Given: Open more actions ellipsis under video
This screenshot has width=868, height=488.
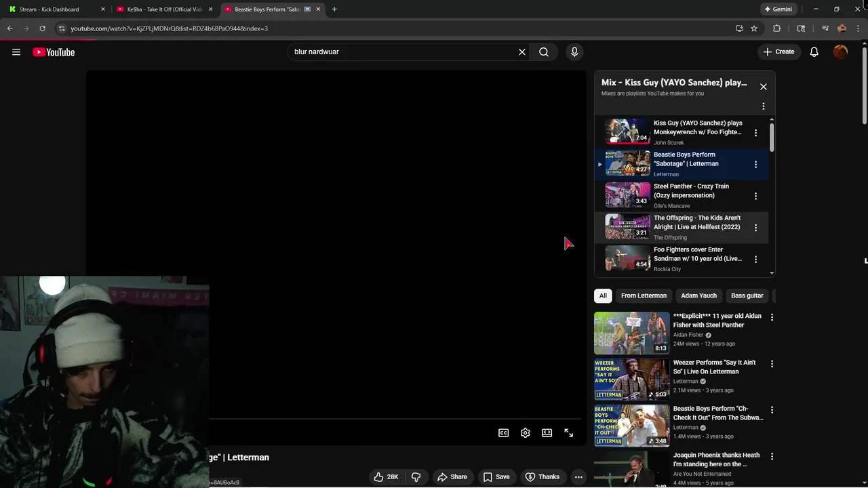Looking at the screenshot, I should tap(578, 477).
